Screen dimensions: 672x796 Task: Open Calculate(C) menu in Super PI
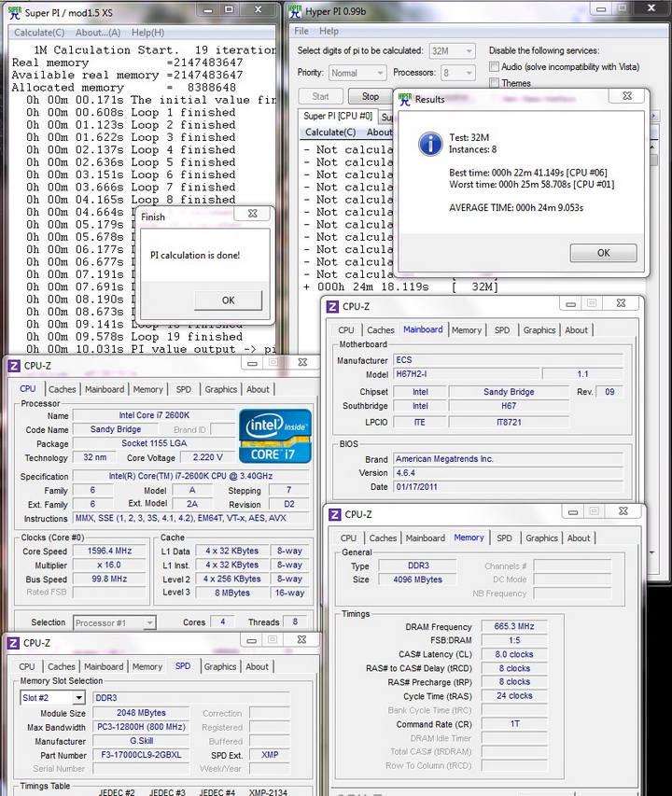[39, 33]
